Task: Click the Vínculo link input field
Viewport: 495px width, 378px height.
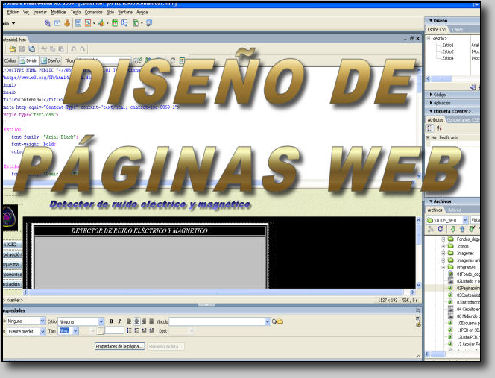Action: (x=217, y=322)
